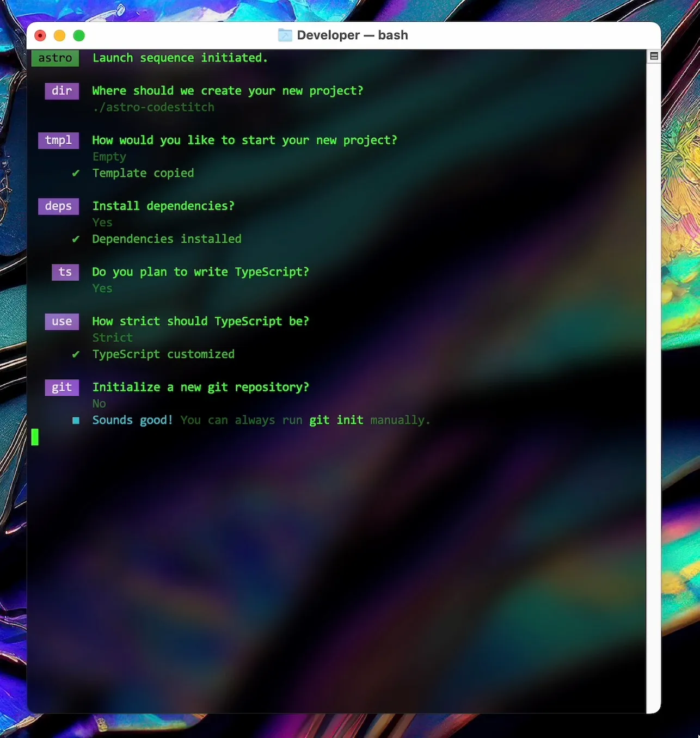This screenshot has width=700, height=738.
Task: Click the Developer — bash title bar label
Action: (x=353, y=35)
